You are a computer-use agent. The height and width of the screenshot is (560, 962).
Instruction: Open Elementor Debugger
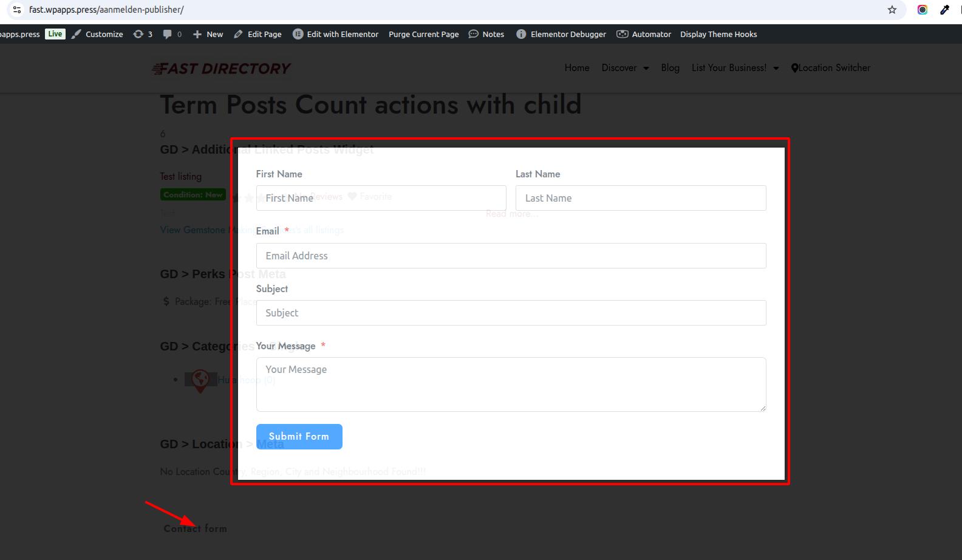[561, 35]
